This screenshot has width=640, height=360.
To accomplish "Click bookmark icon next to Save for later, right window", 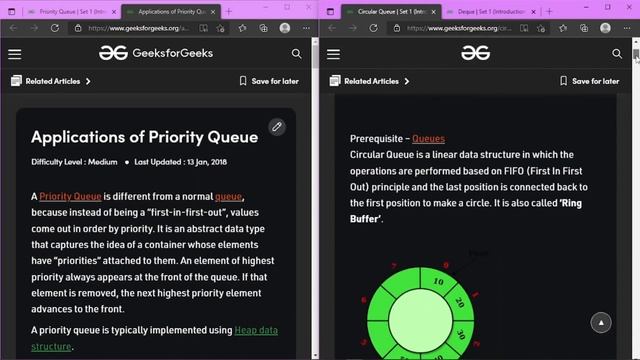I will 564,81.
